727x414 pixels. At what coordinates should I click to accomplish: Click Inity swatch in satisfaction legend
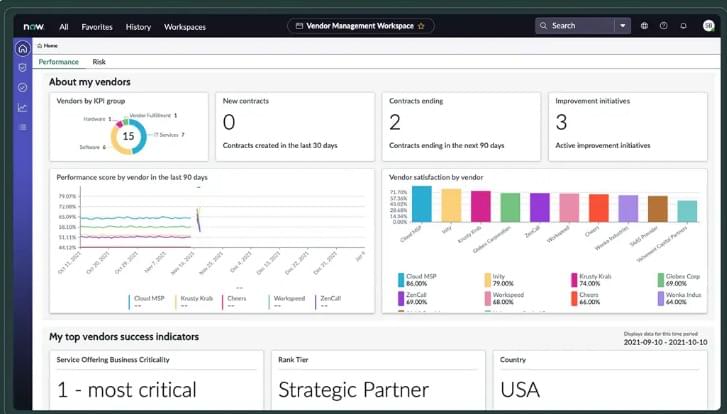point(488,280)
